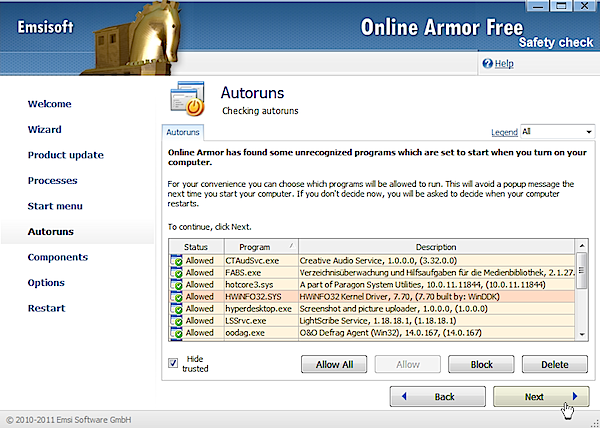The height and width of the screenshot is (428, 600).
Task: Click status icon of LSSrvc.exe row
Action: point(176,321)
